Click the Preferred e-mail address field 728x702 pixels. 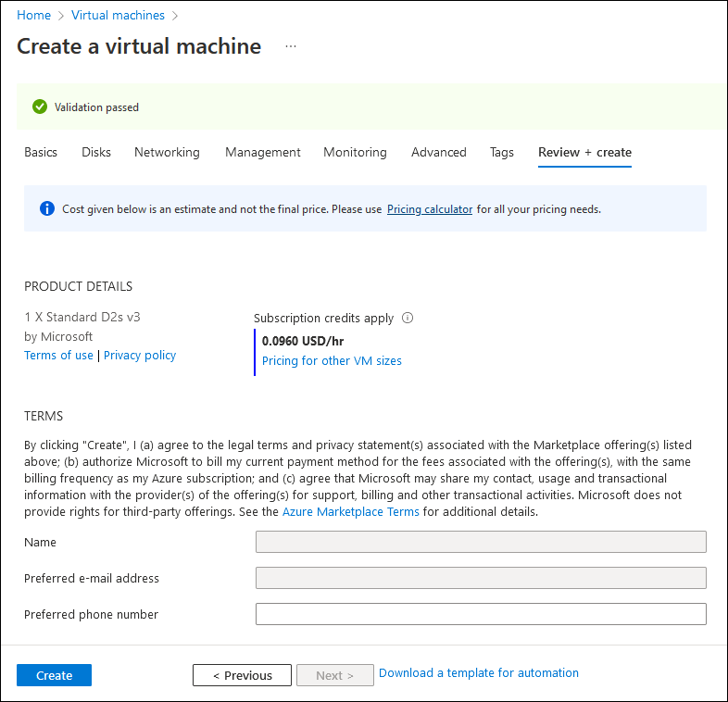(481, 578)
